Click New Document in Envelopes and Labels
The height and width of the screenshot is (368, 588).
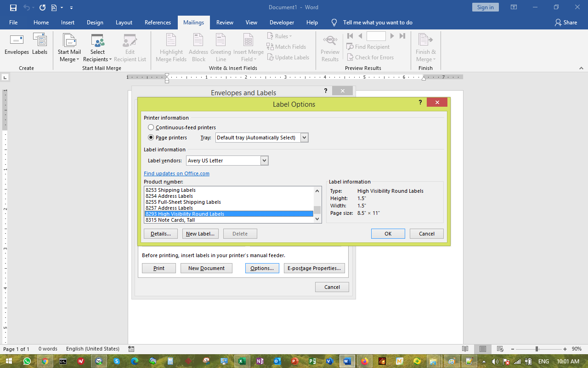(206, 268)
